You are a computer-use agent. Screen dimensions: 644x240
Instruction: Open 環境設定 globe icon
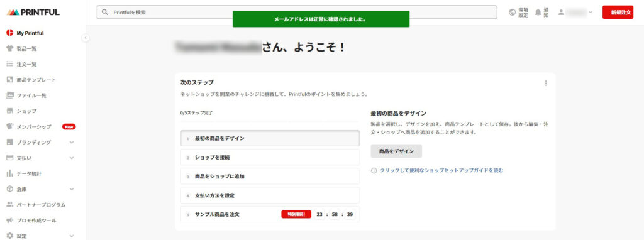coord(512,13)
